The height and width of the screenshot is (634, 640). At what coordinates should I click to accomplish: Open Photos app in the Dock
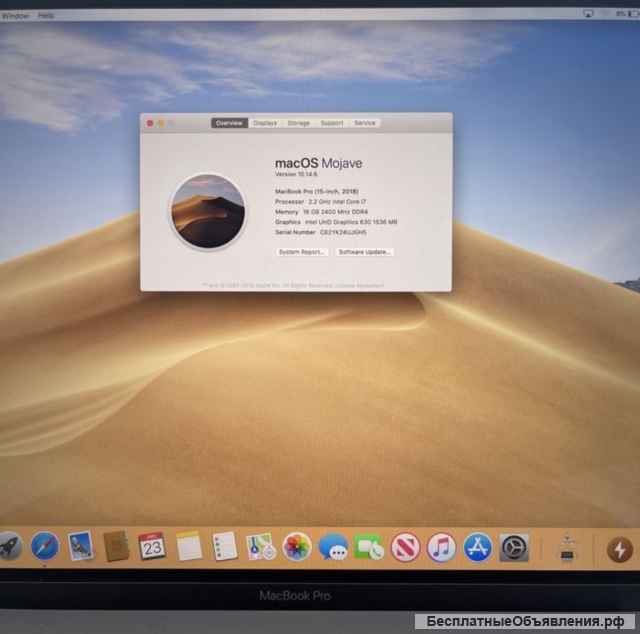297,547
